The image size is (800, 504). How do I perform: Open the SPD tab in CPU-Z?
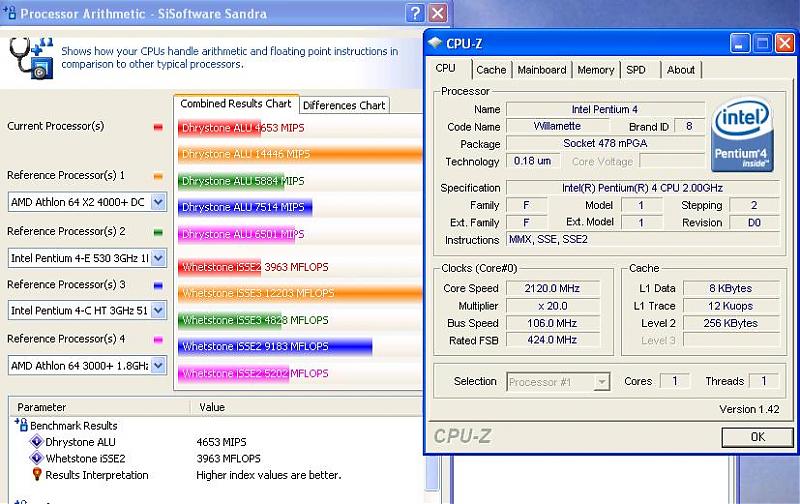click(x=640, y=70)
